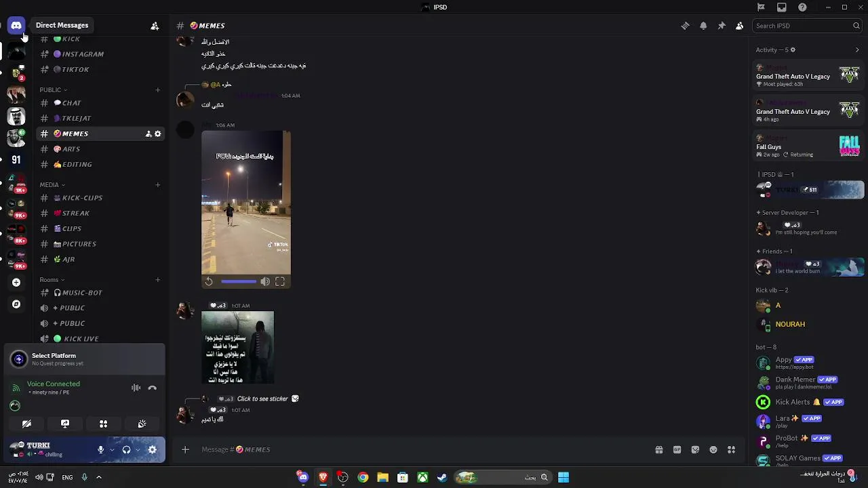Click 'Click to see sticker' link
This screenshot has width=868, height=488.
click(x=262, y=399)
